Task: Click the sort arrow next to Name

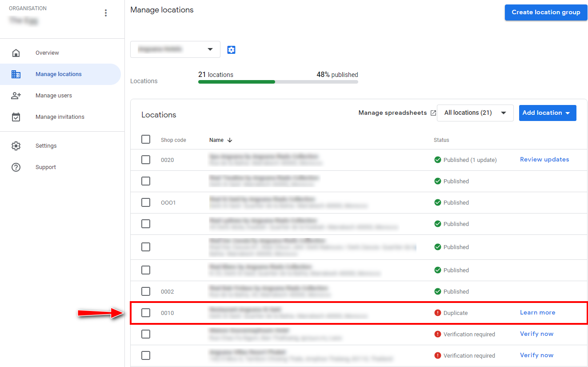Action: 230,140
